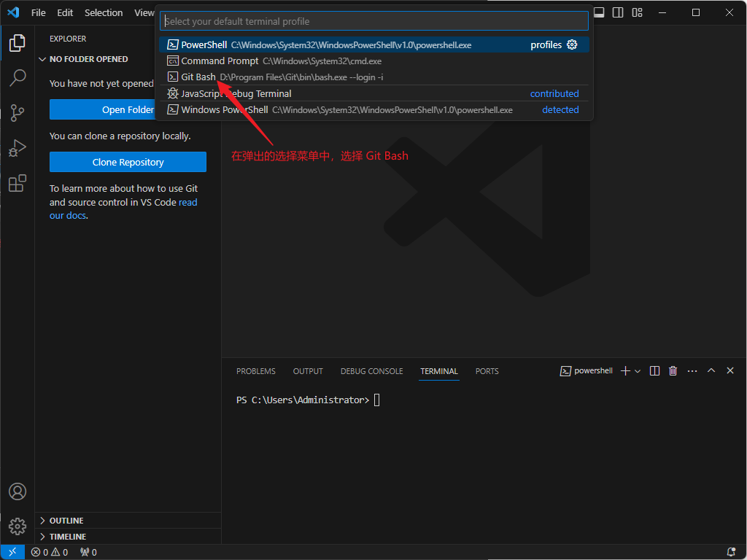Open the Manage gear in activity bar
This screenshot has width=747, height=560.
tap(18, 526)
